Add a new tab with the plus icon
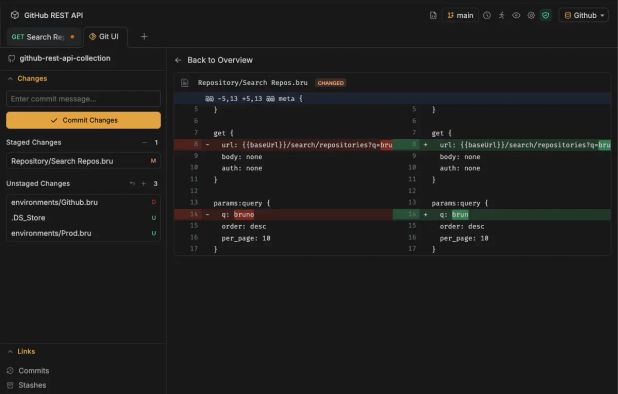Image resolution: width=618 pixels, height=394 pixels. point(144,37)
